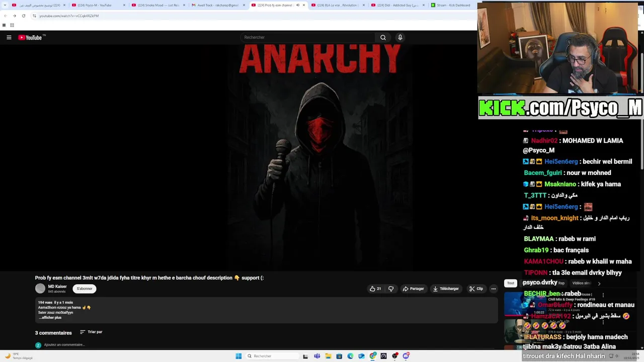Image resolution: width=644 pixels, height=362 pixels.
Task: Open Microsoft Edge from taskbar
Action: (x=350, y=356)
